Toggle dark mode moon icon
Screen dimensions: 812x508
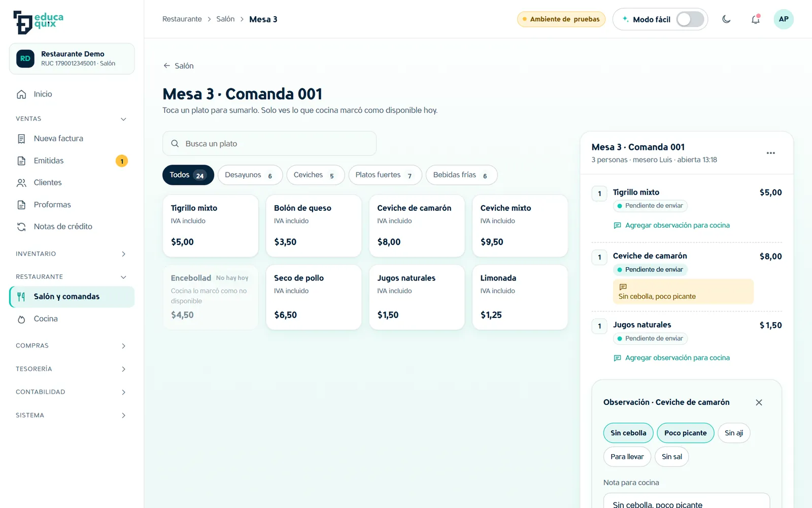click(x=726, y=19)
